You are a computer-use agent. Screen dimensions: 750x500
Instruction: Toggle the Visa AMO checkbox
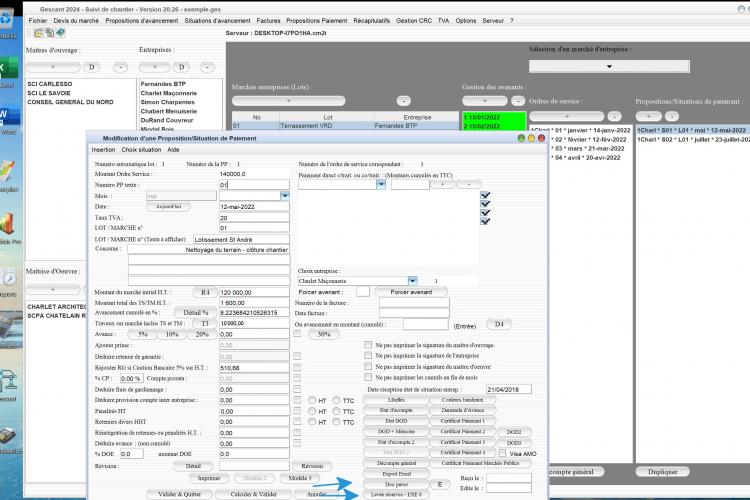[503, 453]
